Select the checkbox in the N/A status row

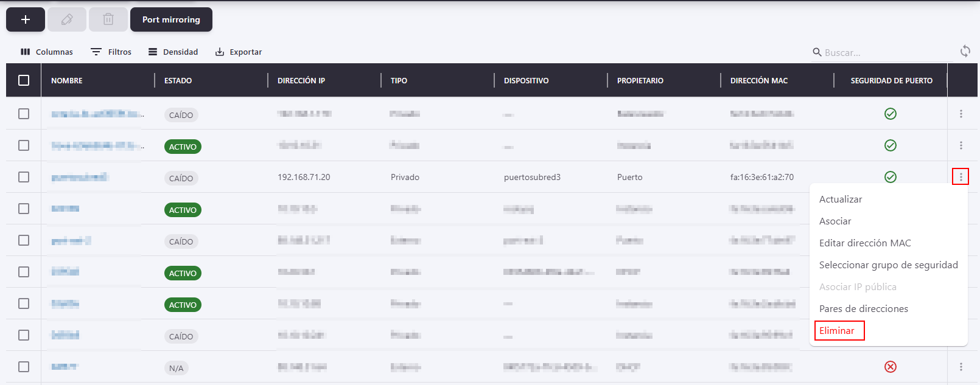pos(24,367)
